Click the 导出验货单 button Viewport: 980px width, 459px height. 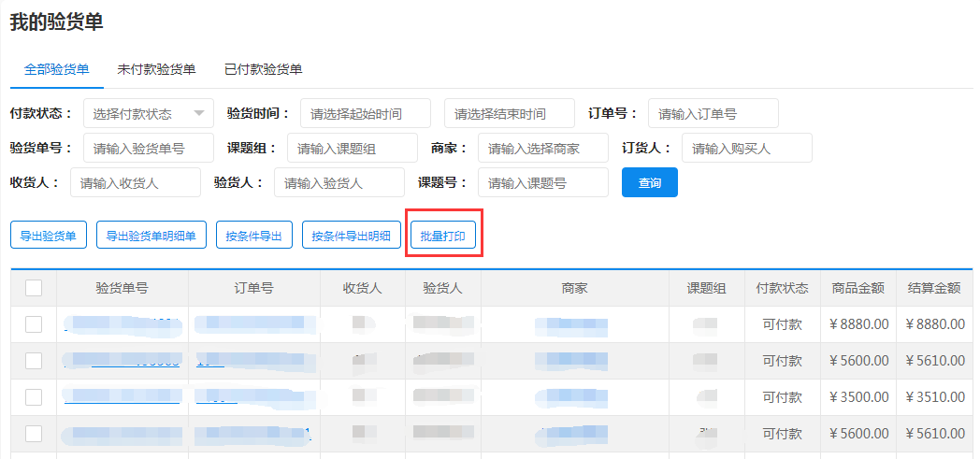coord(49,236)
